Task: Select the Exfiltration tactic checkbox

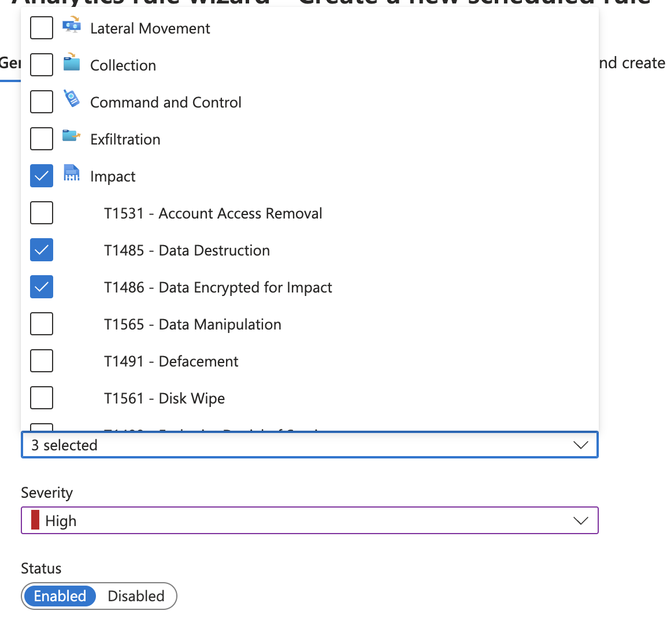Action: pyautogui.click(x=41, y=138)
